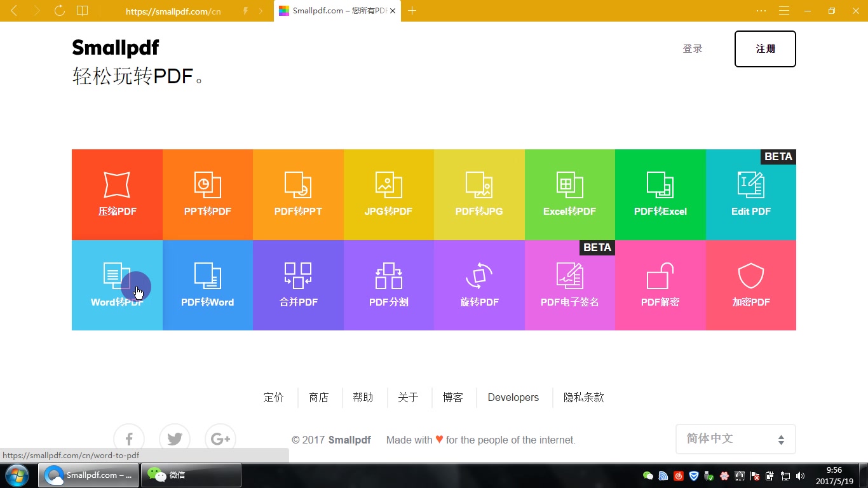Click the Facebook social icon in the footer
The width and height of the screenshot is (868, 488).
129,439
